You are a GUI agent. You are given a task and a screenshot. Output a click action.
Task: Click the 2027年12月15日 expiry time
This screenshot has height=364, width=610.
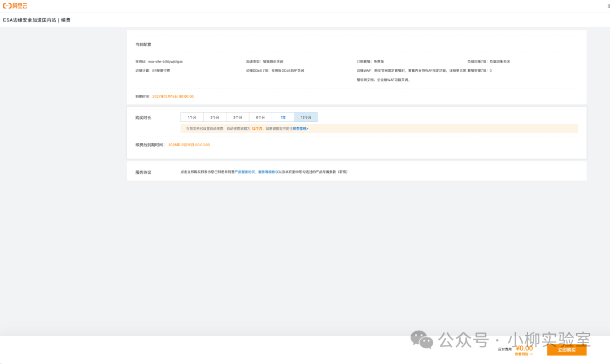[173, 97]
